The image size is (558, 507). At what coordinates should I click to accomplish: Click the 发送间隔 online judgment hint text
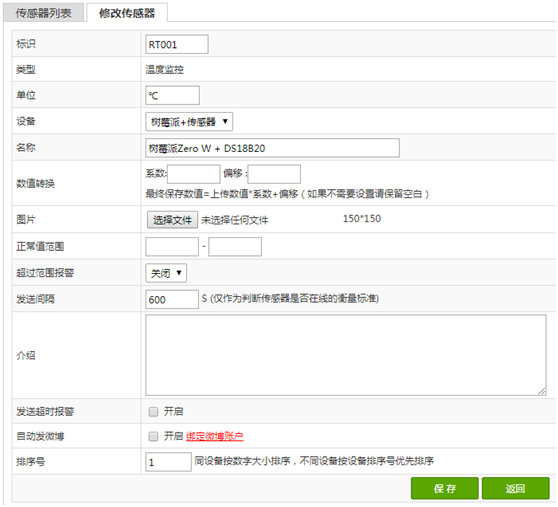point(290,298)
